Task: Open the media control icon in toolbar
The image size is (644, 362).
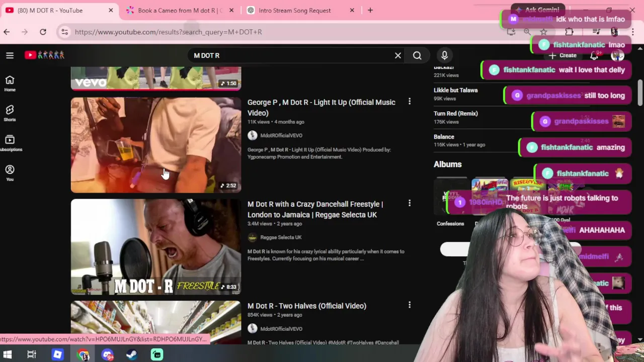Action: 596,32
